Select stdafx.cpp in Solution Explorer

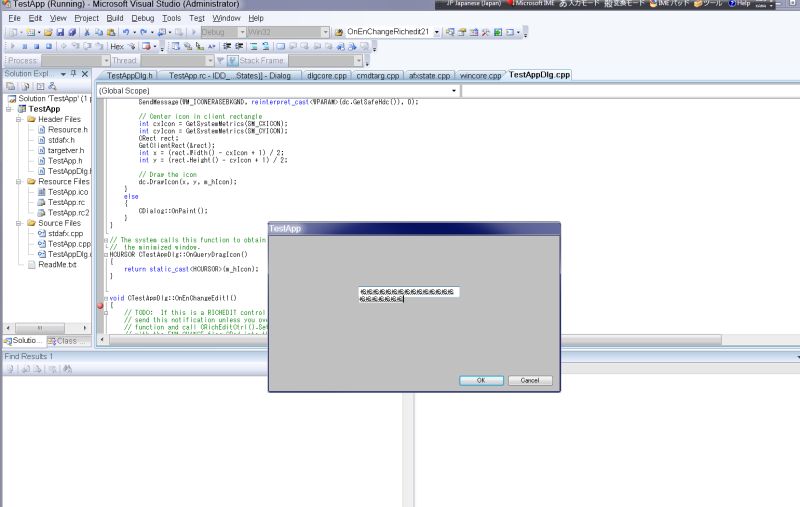(65, 234)
